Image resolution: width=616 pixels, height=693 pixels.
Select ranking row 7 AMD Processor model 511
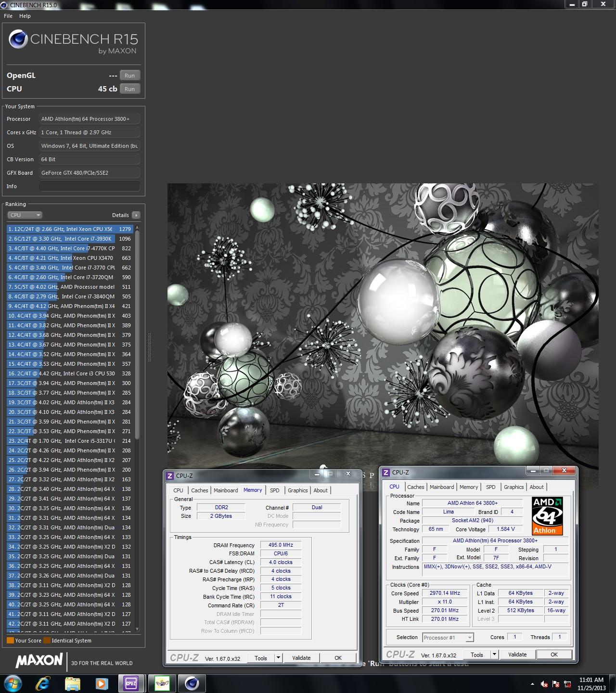coord(70,287)
